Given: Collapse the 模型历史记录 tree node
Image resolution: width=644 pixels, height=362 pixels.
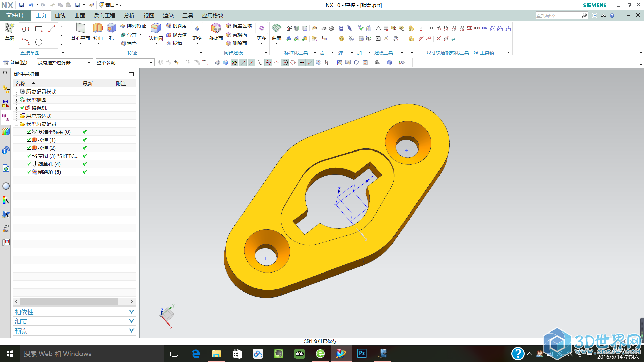Looking at the screenshot, I should click(16, 124).
